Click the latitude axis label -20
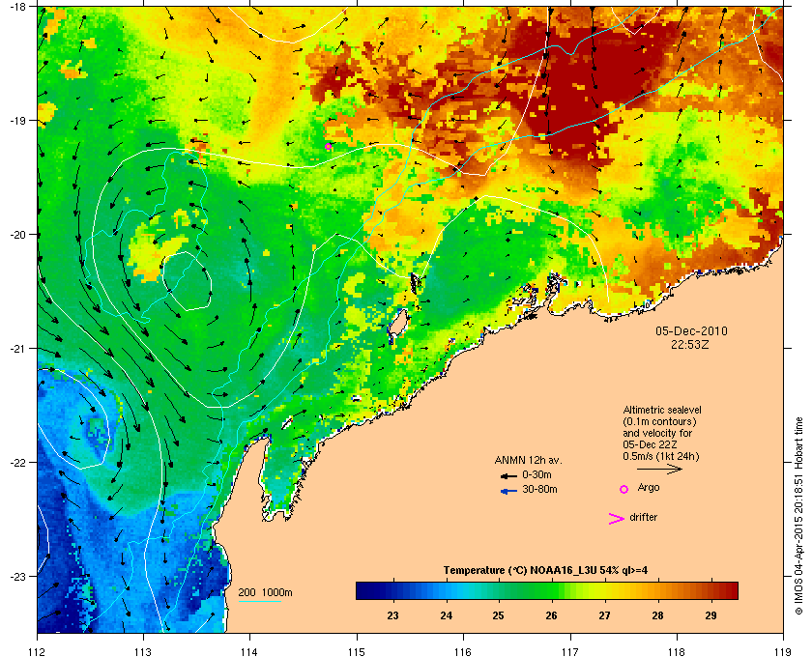 [x=17, y=235]
